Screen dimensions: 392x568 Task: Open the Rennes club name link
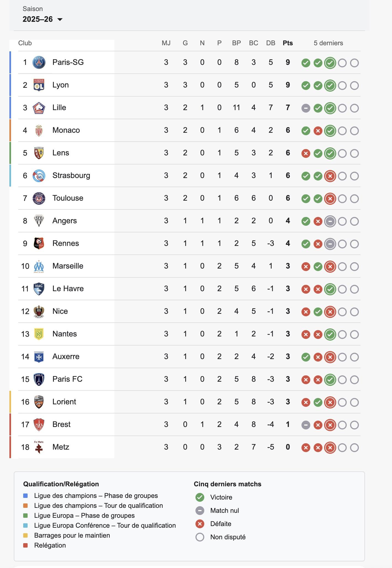coord(66,243)
